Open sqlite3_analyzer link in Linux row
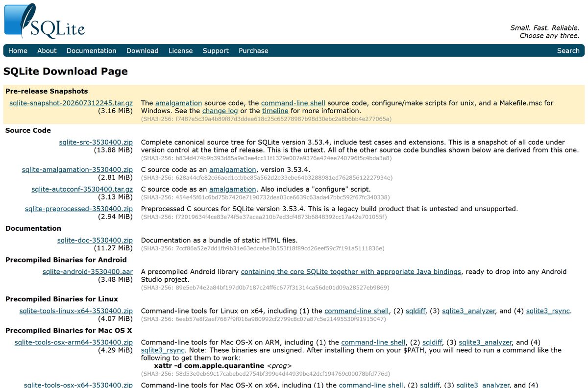The height and width of the screenshot is (388, 588). point(468,311)
